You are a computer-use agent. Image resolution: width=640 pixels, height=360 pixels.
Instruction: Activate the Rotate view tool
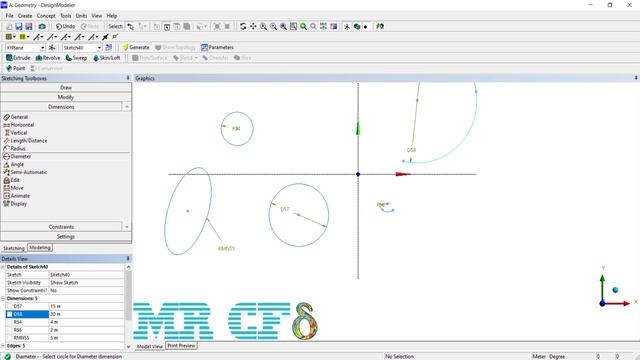243,27
